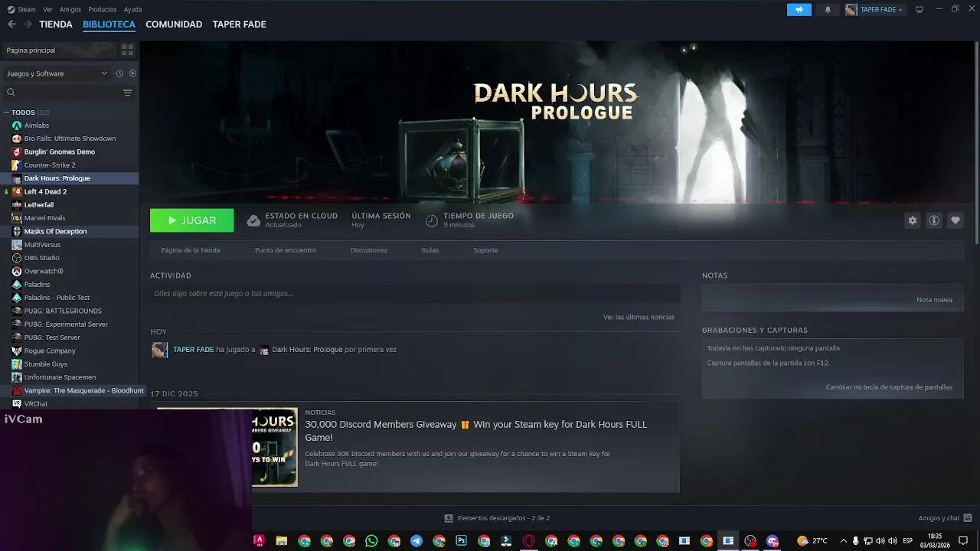This screenshot has width=980, height=551.
Task: Open the Amigos menu
Action: click(x=70, y=9)
